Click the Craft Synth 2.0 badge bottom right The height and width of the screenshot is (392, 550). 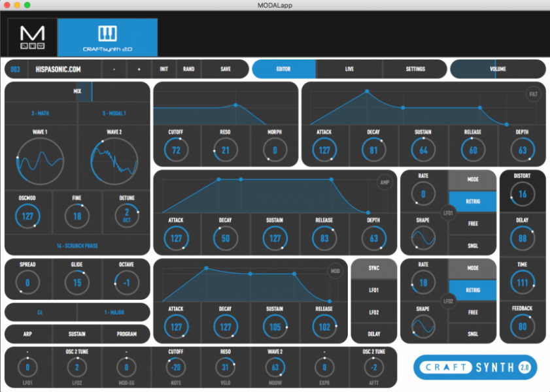click(473, 367)
